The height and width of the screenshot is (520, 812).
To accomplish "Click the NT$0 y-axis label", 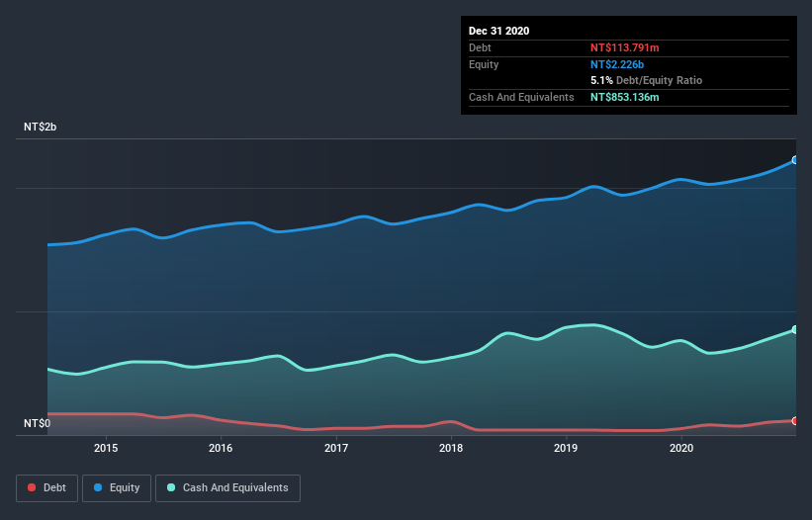I will (38, 423).
